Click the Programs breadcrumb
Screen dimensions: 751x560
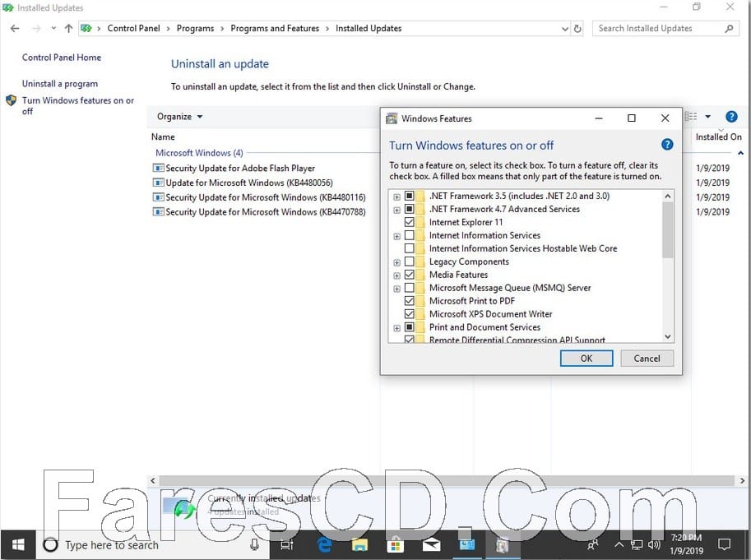coord(195,28)
